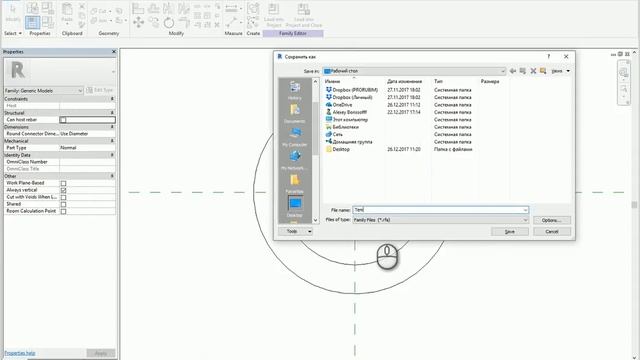
Task: Click the Align tool in Modify panel
Action: (x=138, y=9)
